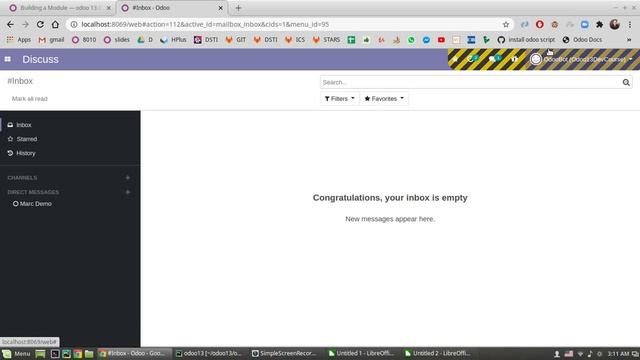Switch to Untitled 2 - LibreOffice window
The height and width of the screenshot is (360, 640).
click(438, 353)
